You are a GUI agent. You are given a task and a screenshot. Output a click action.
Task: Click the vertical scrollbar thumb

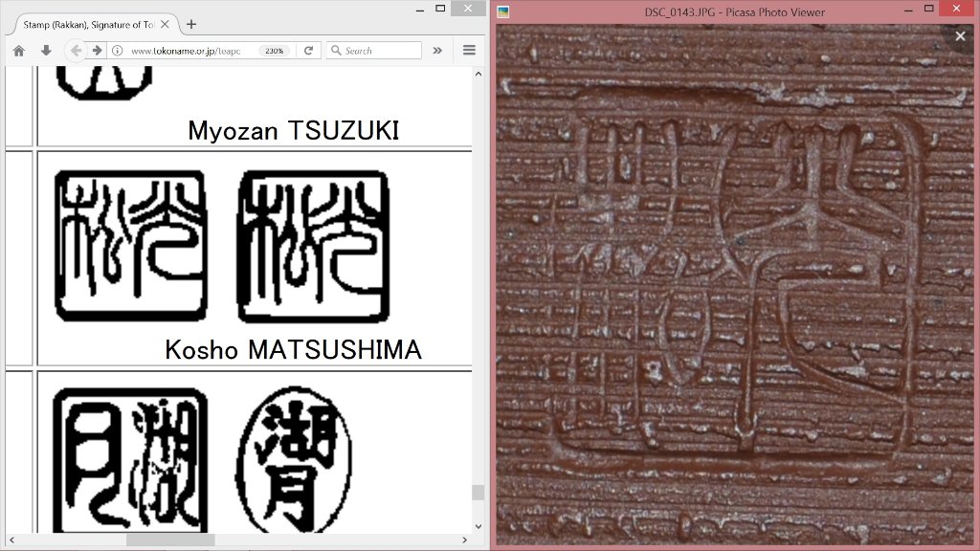[x=478, y=492]
